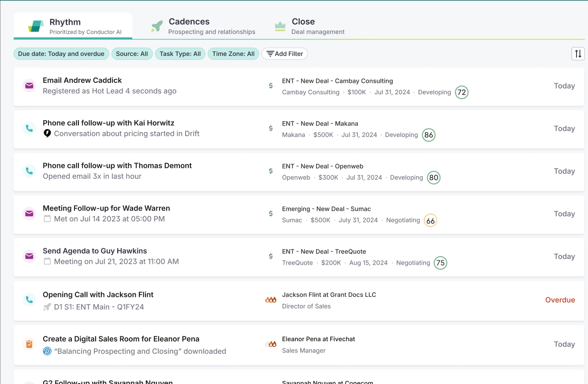Open the Source: All filter
588x384 pixels.
coord(132,54)
